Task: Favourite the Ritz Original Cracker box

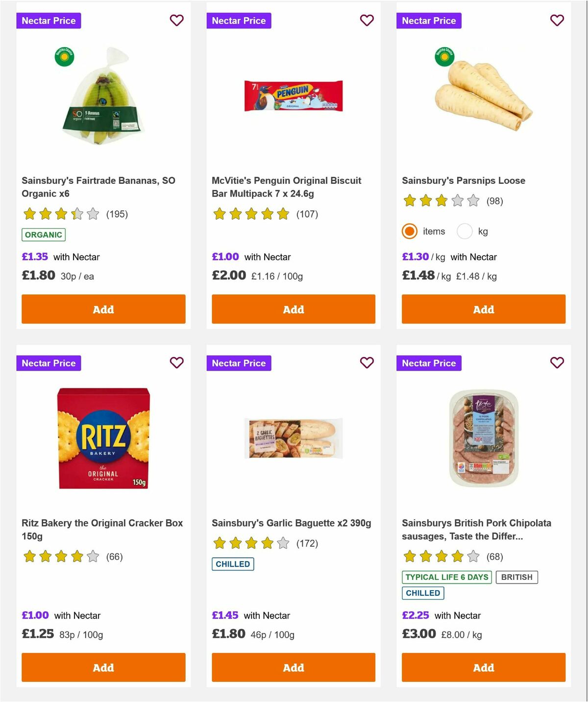Action: [x=177, y=363]
